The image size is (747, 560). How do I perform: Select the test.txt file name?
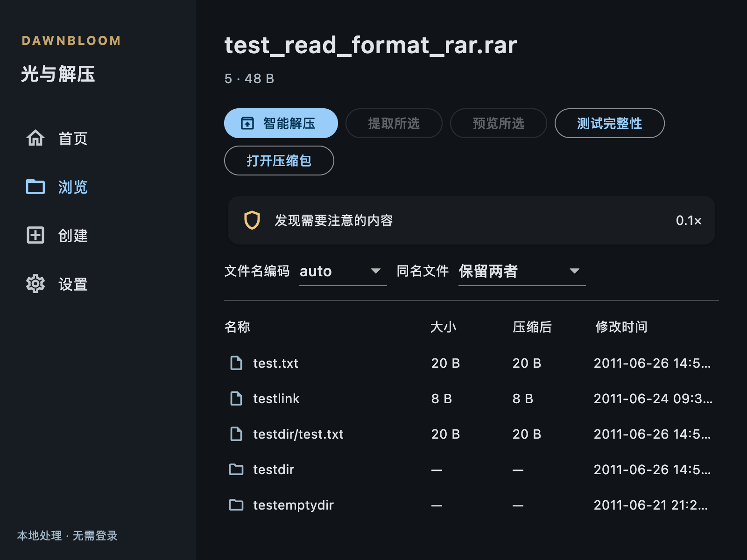pyautogui.click(x=275, y=363)
